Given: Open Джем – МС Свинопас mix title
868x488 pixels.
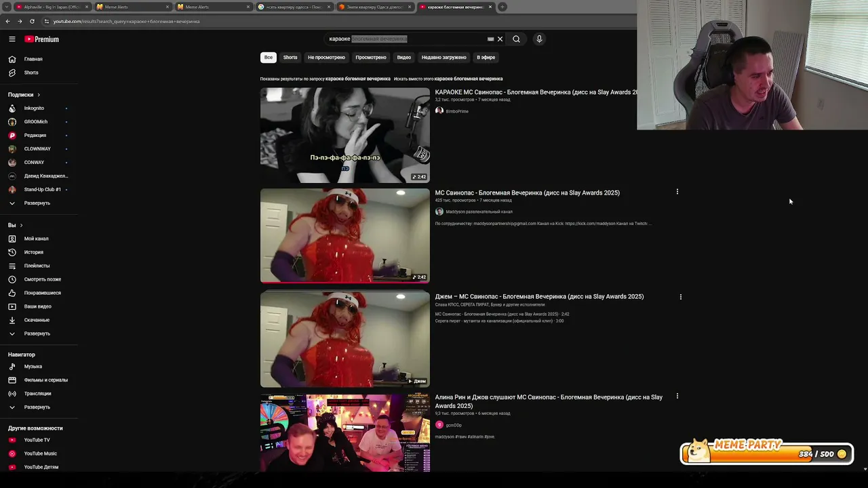Looking at the screenshot, I should (539, 296).
